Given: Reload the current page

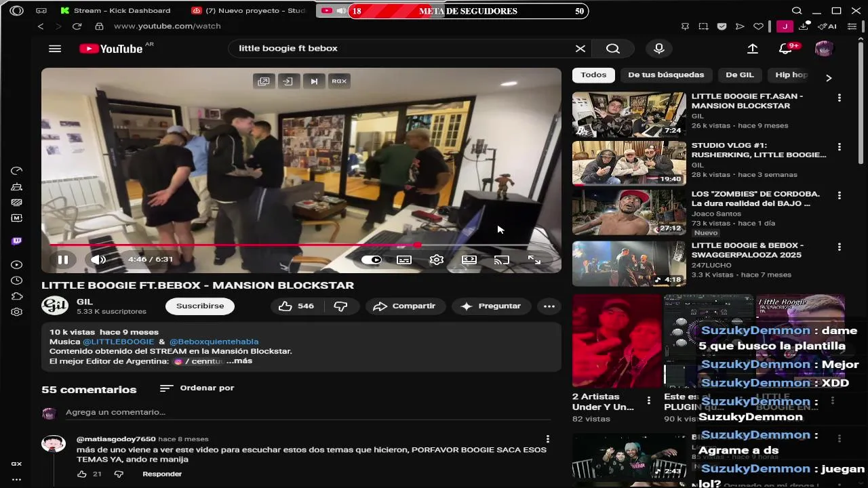Looking at the screenshot, I should click(77, 26).
